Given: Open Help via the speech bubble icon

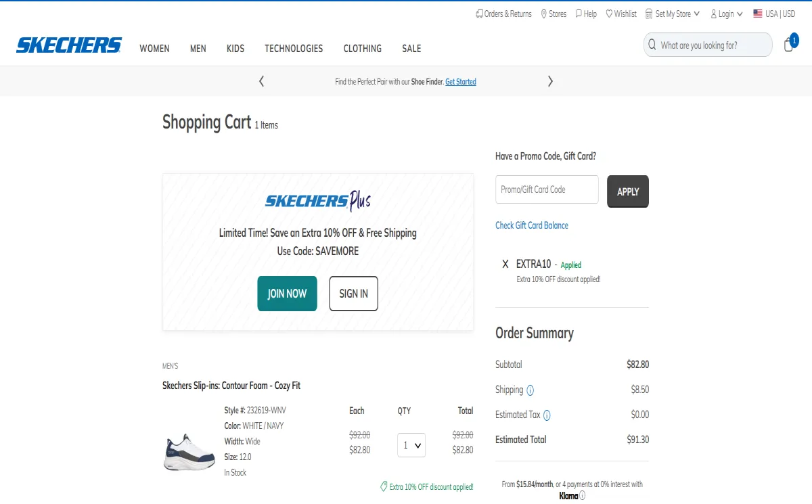Looking at the screenshot, I should (578, 14).
